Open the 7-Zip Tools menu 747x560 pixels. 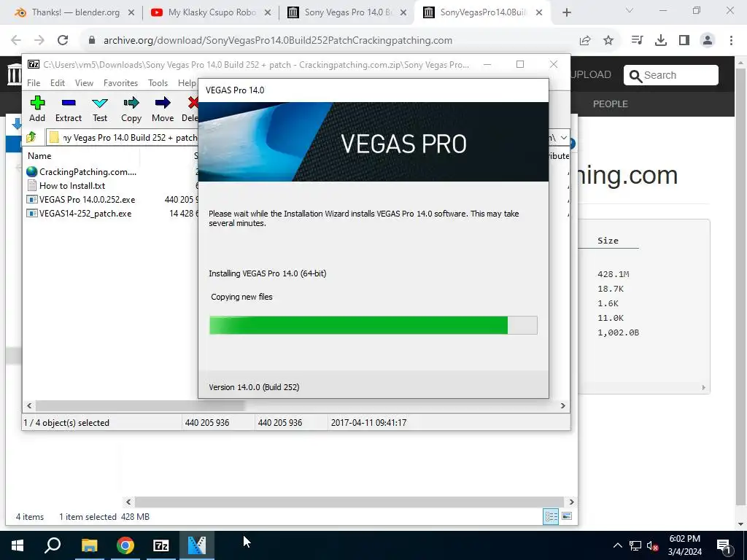(x=158, y=83)
